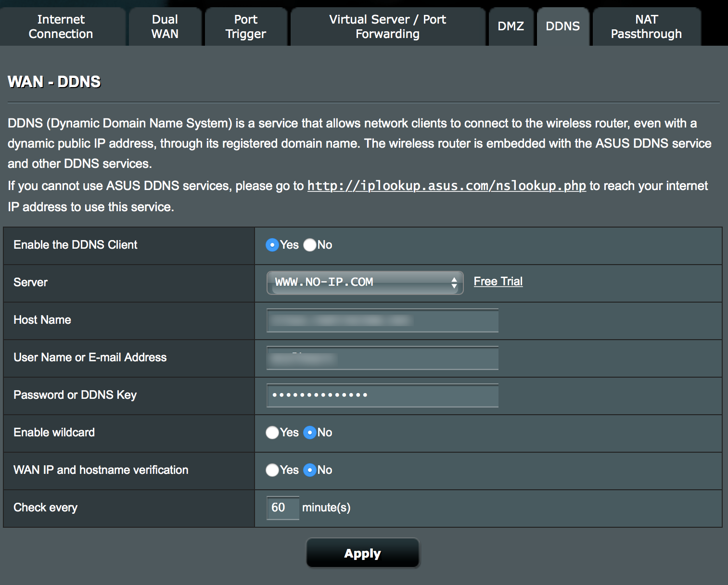Open the Internet Connection tab
The height and width of the screenshot is (585, 728).
pyautogui.click(x=61, y=26)
